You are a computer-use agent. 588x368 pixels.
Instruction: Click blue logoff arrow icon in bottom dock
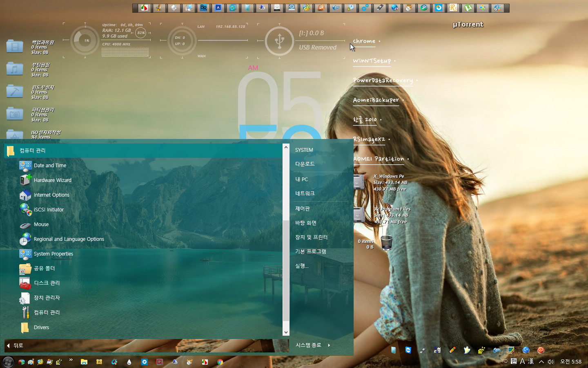pyautogui.click(x=526, y=350)
